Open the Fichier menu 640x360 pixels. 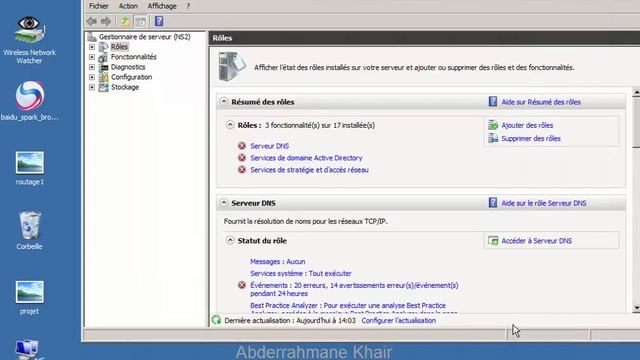pyautogui.click(x=99, y=6)
